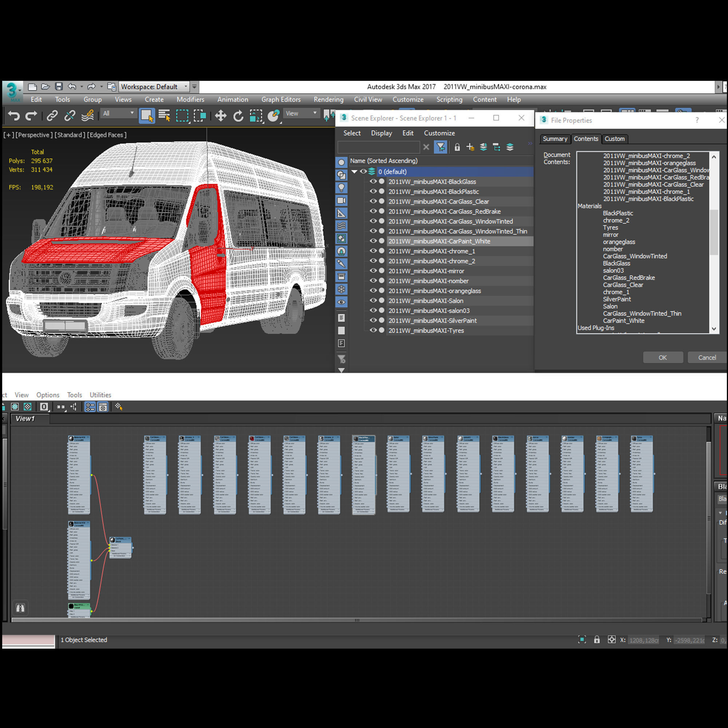Toggle Display Bone Objects filter in Scene Explorer
The width and height of the screenshot is (728, 728).
pyautogui.click(x=341, y=264)
